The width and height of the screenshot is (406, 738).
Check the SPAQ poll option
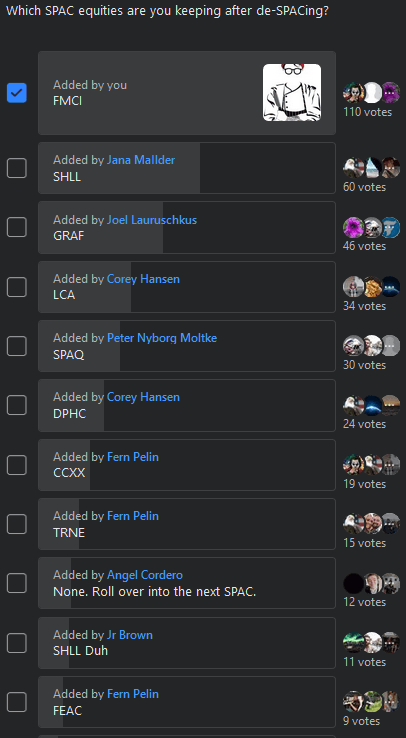16,346
